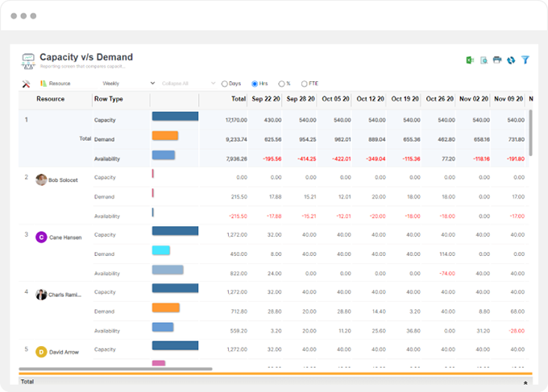
Task: Select David Arrow resource name
Action: [64, 353]
